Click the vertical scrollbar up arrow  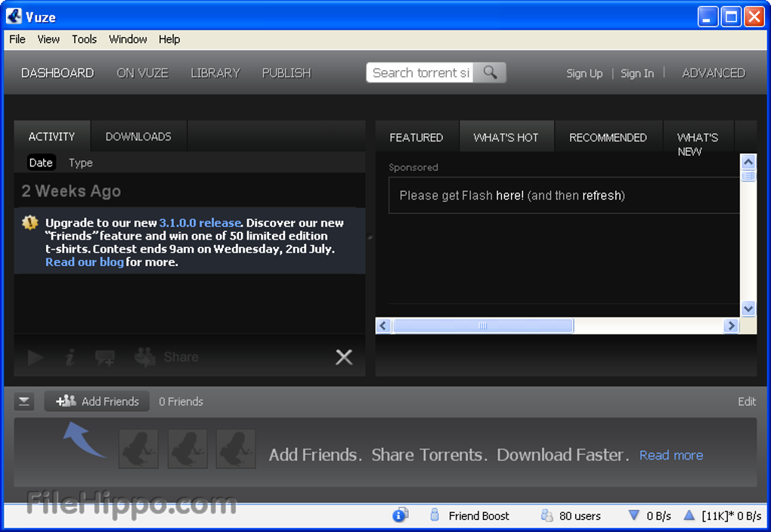(748, 162)
